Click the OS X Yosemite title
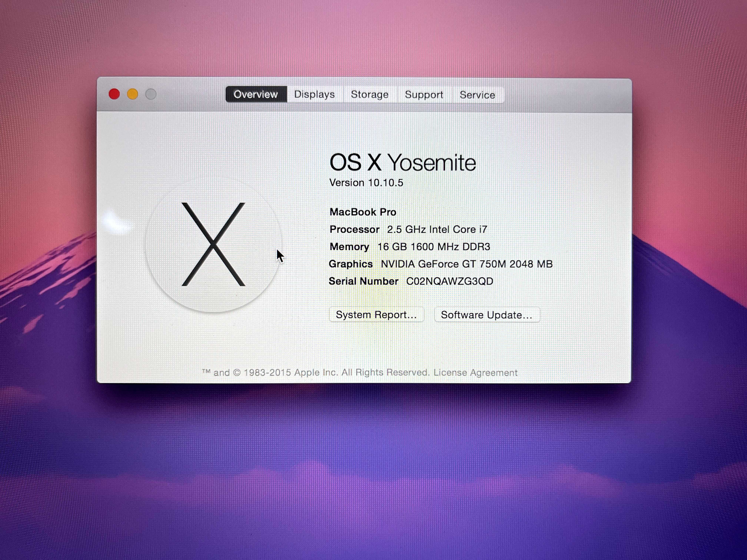Image resolution: width=747 pixels, height=560 pixels. point(403,163)
